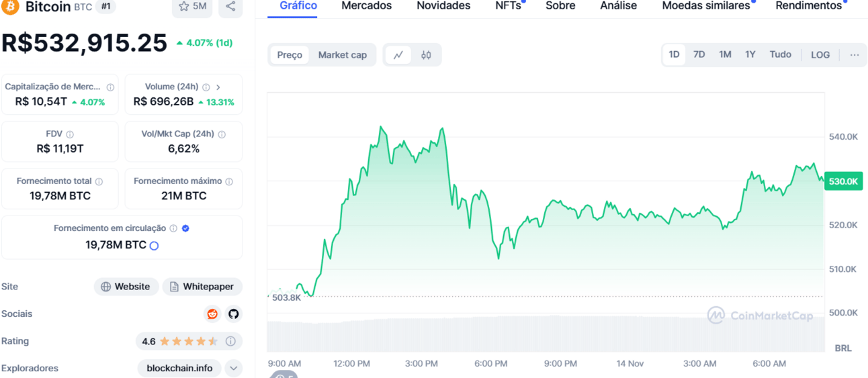Click the info icon beside Fornecimento total
The image size is (868, 378).
tap(99, 182)
